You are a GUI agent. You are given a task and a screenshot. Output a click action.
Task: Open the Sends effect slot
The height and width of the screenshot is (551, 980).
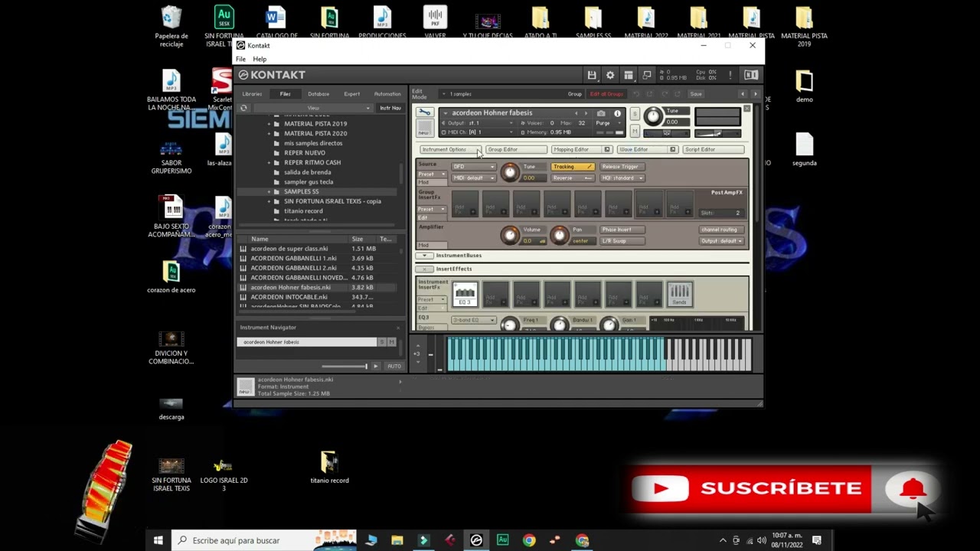click(679, 294)
